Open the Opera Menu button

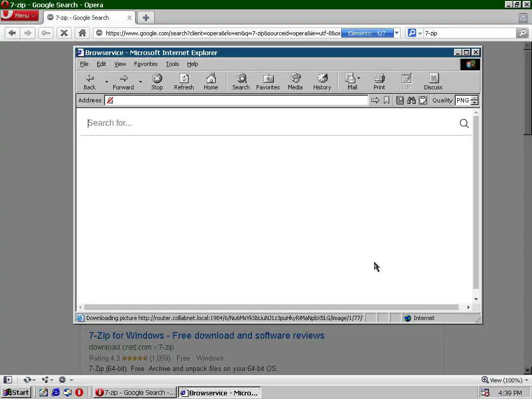click(20, 16)
